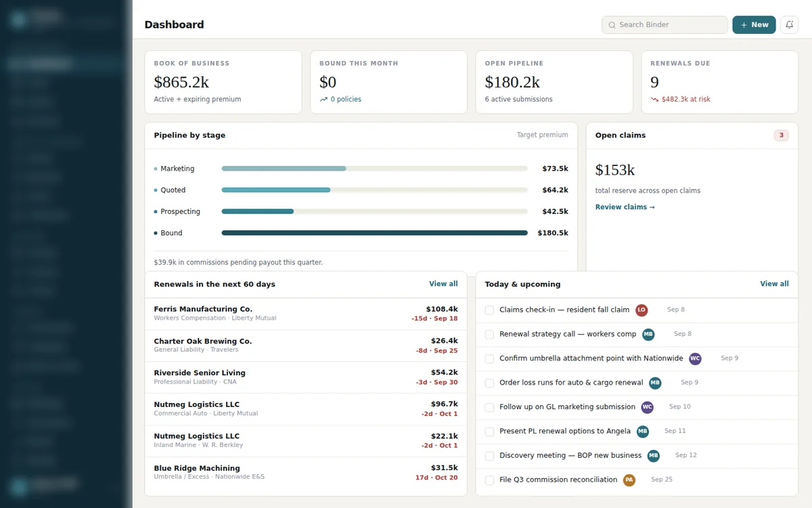Follow the Review claims link
This screenshot has width=812, height=508.
tap(625, 207)
